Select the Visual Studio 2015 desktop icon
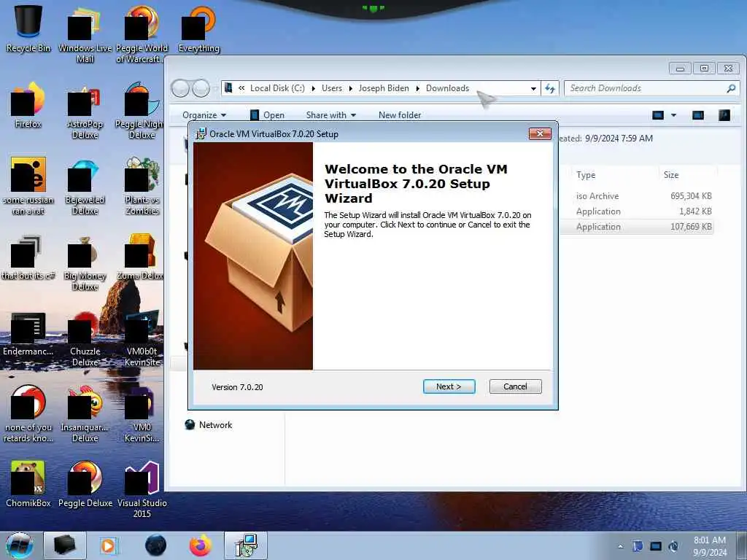Image resolution: width=747 pixels, height=560 pixels. point(142,489)
